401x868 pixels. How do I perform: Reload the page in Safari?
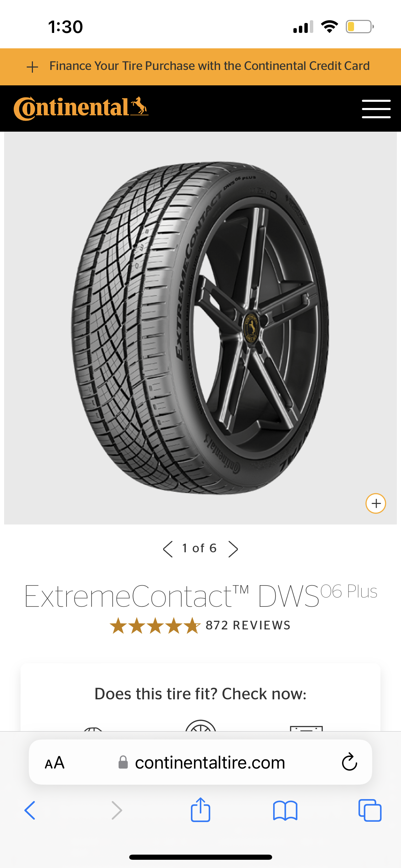pos(349,762)
